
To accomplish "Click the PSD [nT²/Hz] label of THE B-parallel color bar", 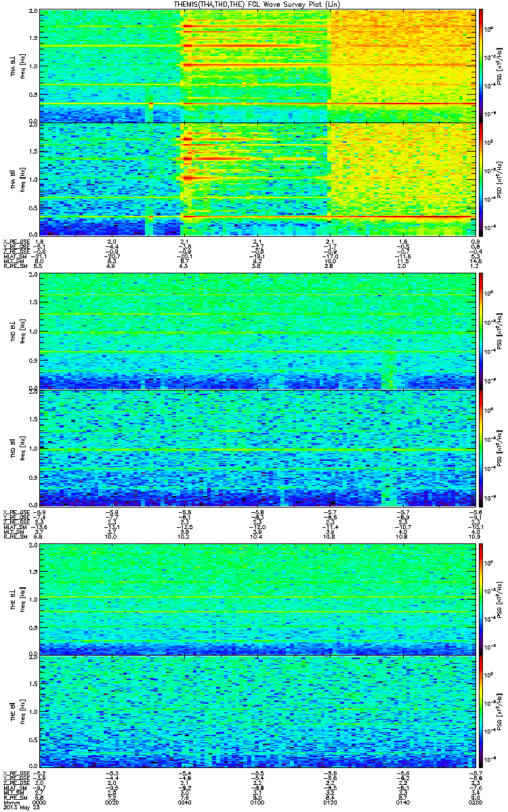I will 501,712.
